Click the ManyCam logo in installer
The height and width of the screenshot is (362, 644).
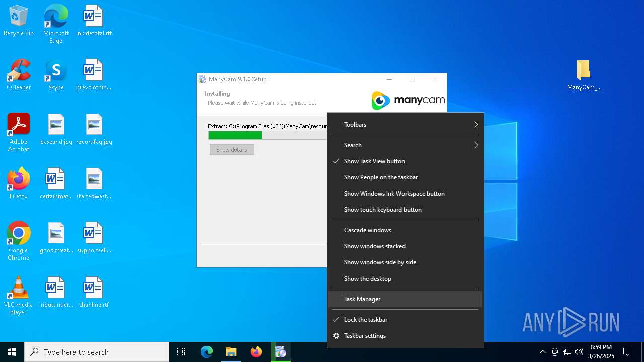point(408,100)
